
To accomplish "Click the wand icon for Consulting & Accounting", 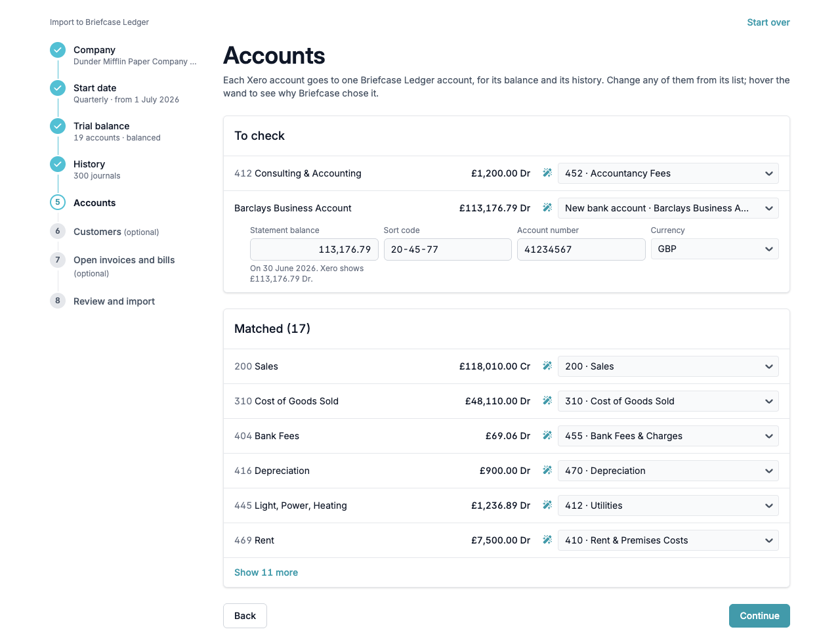I will [x=547, y=173].
